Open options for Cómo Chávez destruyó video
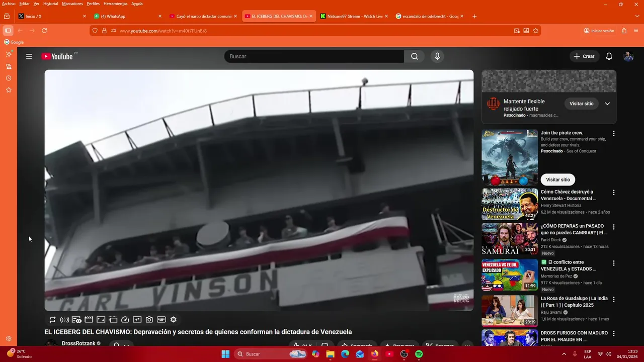 click(613, 193)
